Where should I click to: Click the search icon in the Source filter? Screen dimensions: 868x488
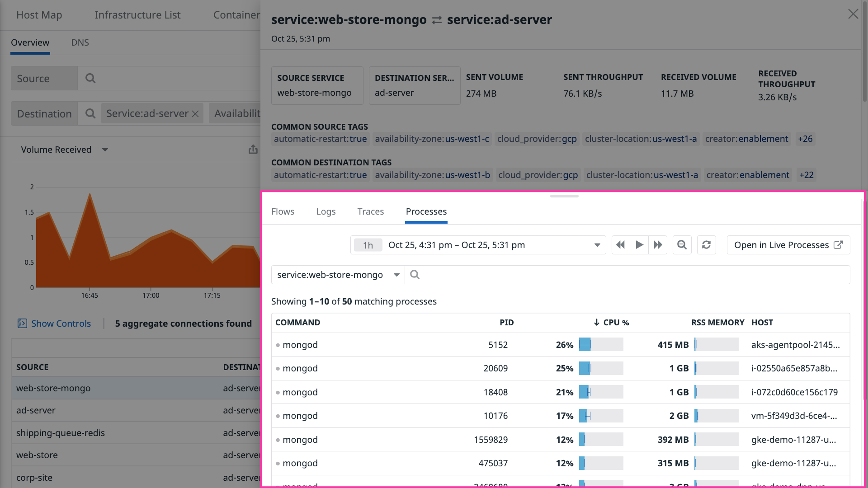[90, 78]
